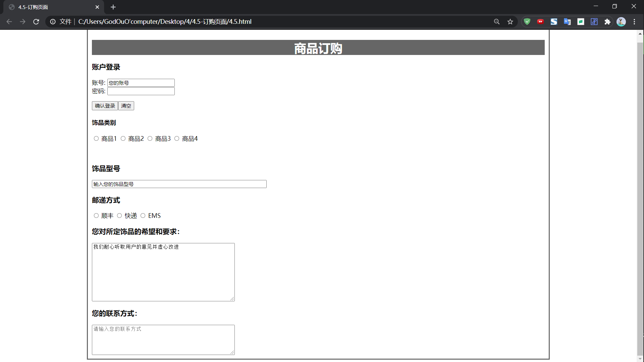Bookmark this page with the star icon
Viewport: 644px width, 362px height.
(510, 22)
